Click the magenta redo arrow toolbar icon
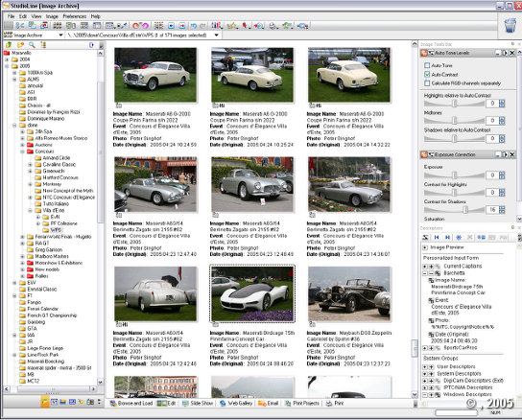522x420 pixels. point(145,25)
